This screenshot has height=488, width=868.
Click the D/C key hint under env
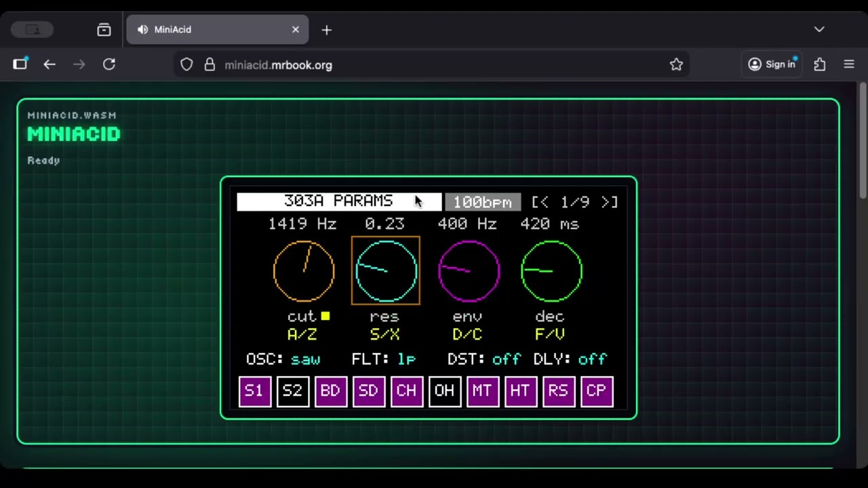467,335
